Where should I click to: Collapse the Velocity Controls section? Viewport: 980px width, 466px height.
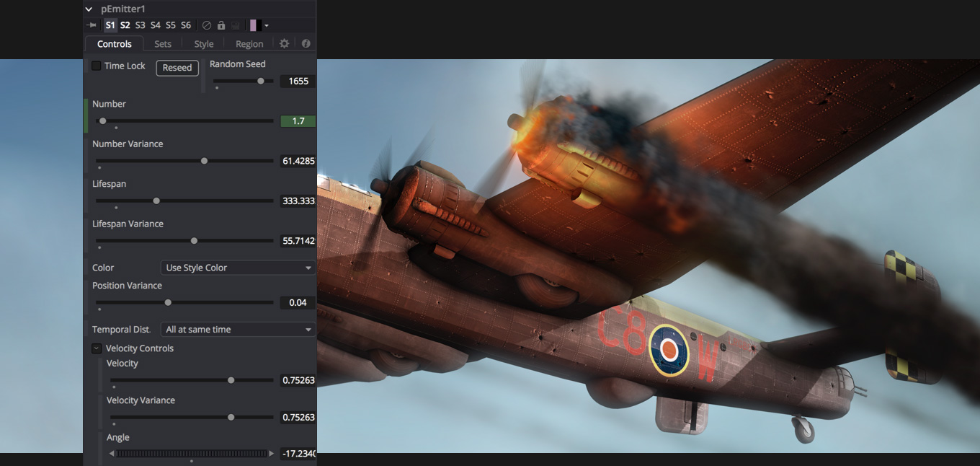click(x=97, y=348)
